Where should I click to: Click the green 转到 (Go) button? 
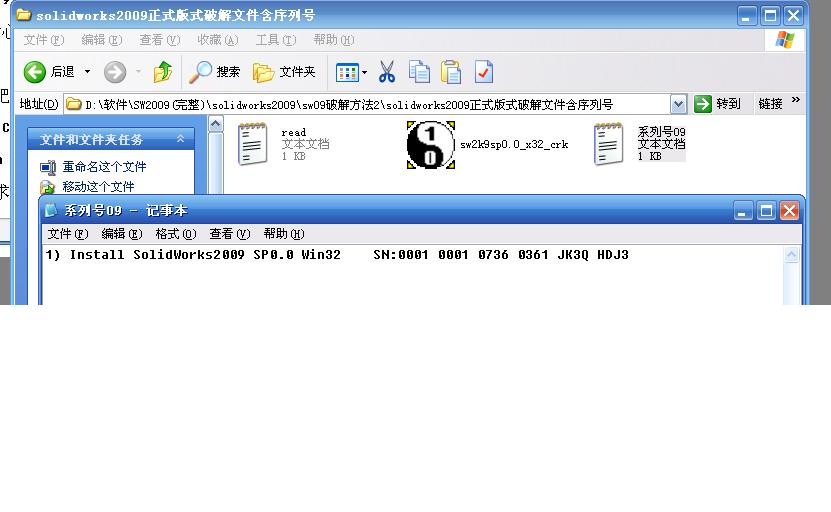[718, 104]
